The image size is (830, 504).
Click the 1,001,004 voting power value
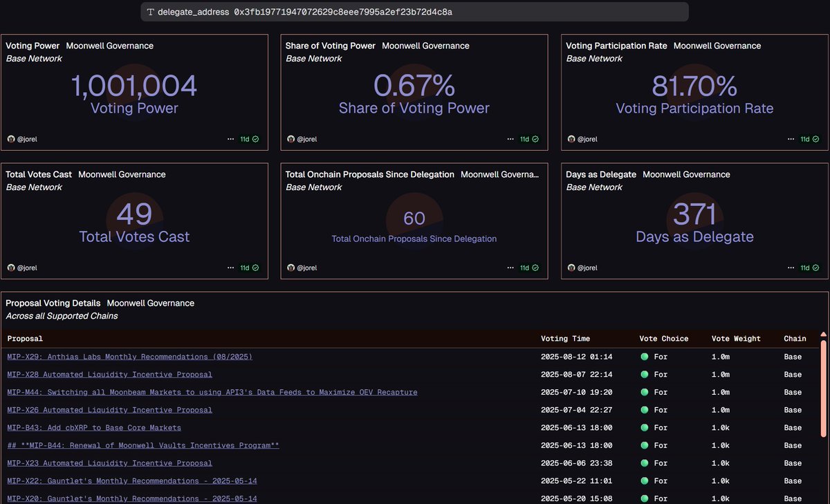[x=134, y=86]
